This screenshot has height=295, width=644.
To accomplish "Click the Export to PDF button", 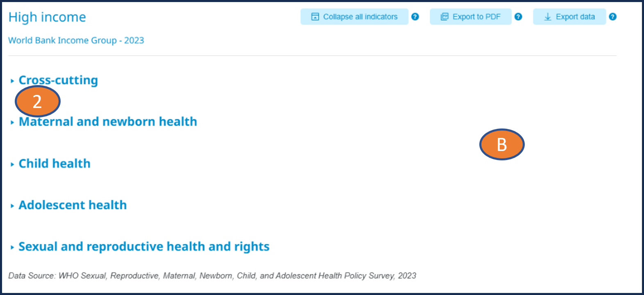I will [471, 17].
